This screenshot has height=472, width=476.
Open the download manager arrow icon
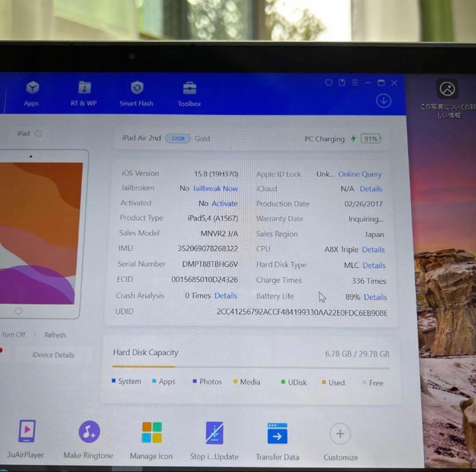pos(383,101)
